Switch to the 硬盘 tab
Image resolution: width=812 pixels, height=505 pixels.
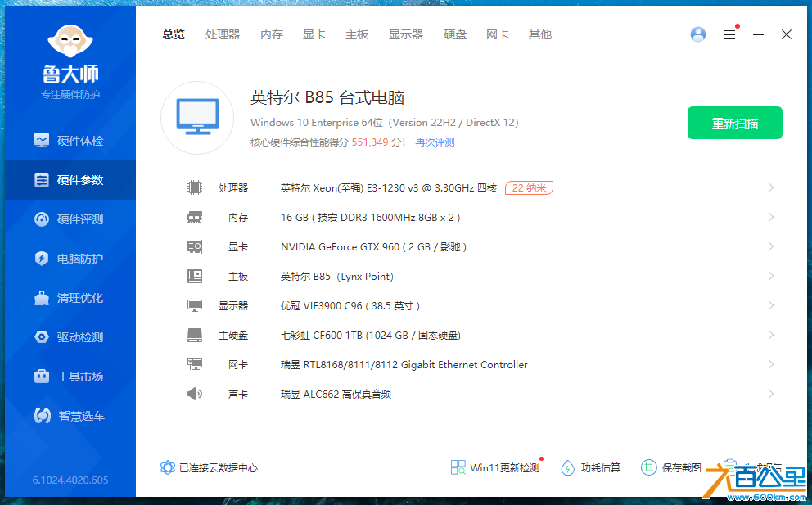(455, 34)
